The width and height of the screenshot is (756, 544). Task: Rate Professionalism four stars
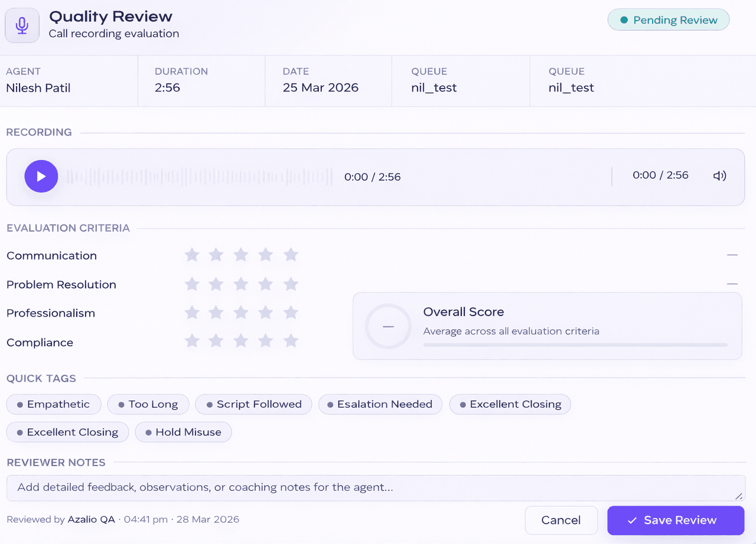tap(265, 312)
